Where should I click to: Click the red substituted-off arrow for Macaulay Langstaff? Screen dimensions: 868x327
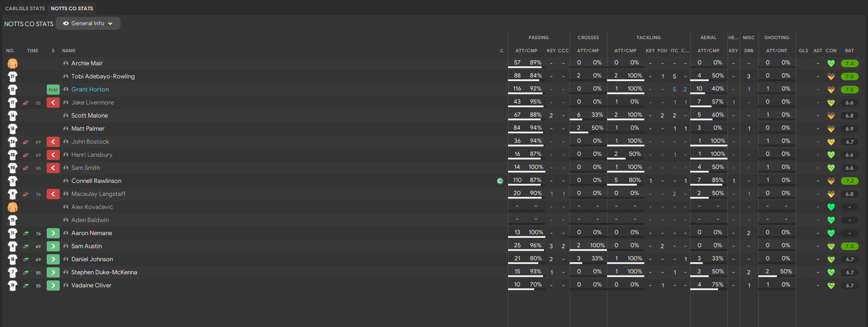click(53, 194)
